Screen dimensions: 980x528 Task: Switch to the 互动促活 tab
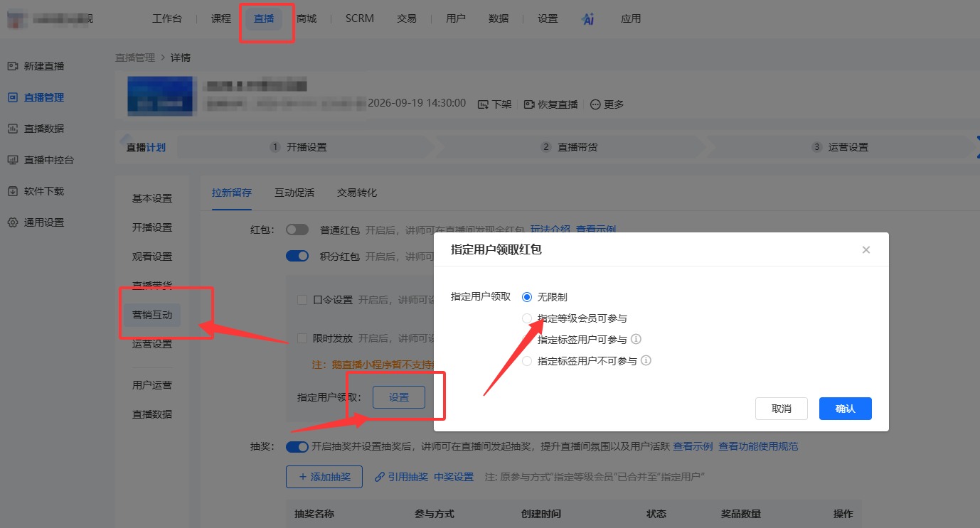coord(294,193)
